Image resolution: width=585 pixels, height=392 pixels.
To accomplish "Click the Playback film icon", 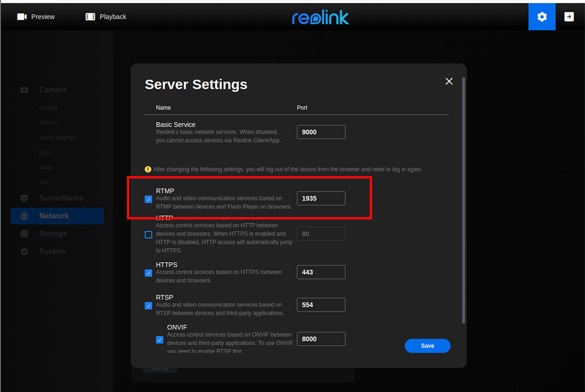I will 90,17.
